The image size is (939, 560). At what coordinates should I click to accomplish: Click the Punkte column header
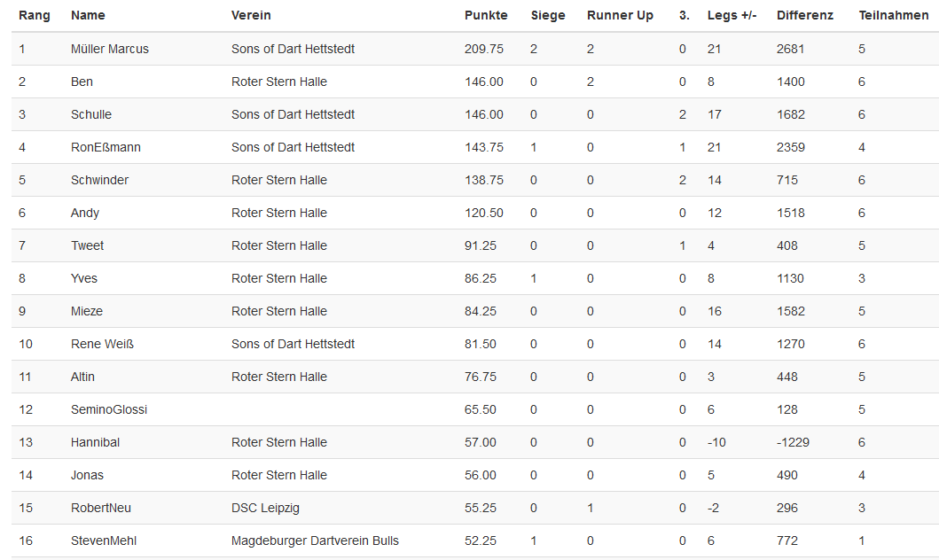coord(486,16)
